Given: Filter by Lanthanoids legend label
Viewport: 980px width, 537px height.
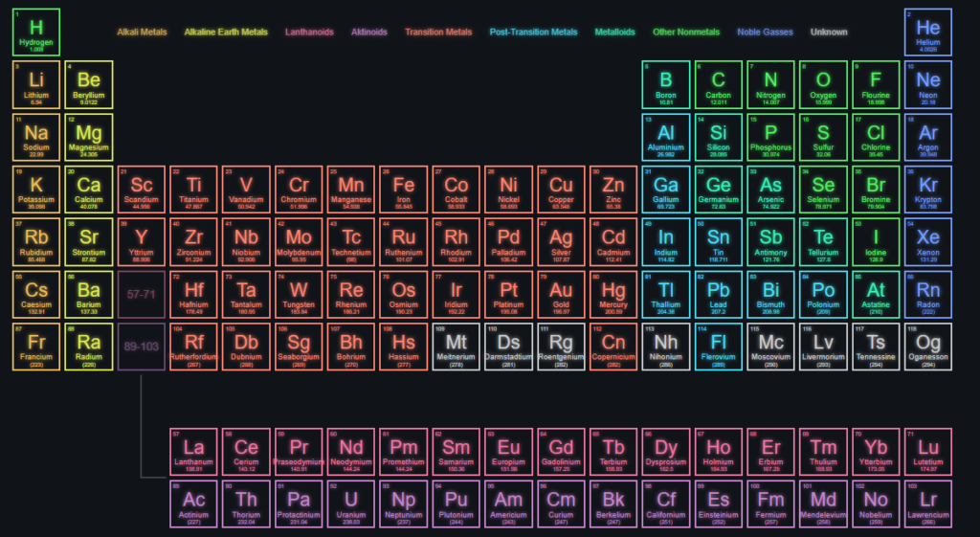Looking at the screenshot, I should pos(309,33).
